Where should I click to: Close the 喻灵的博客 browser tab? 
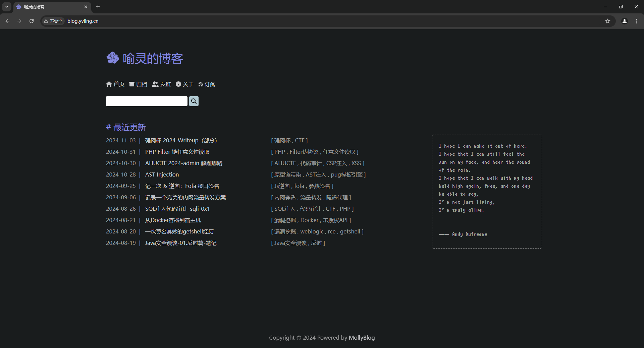pos(86,7)
